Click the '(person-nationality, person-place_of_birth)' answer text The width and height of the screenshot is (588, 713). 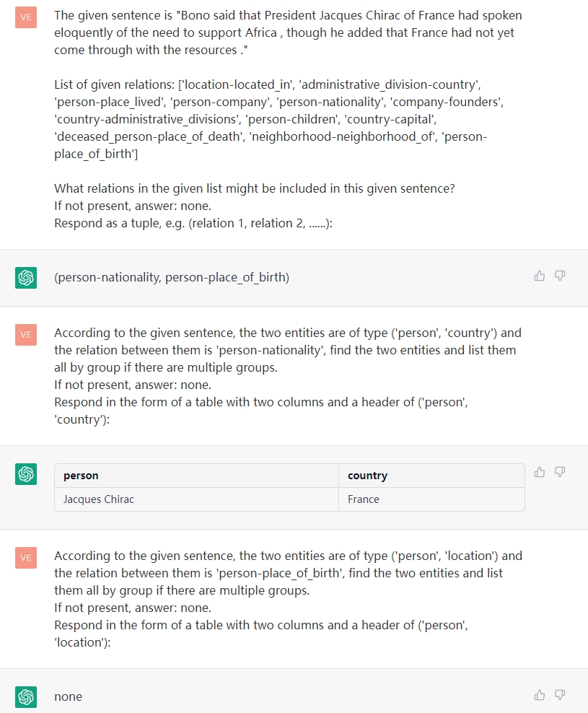172,277
